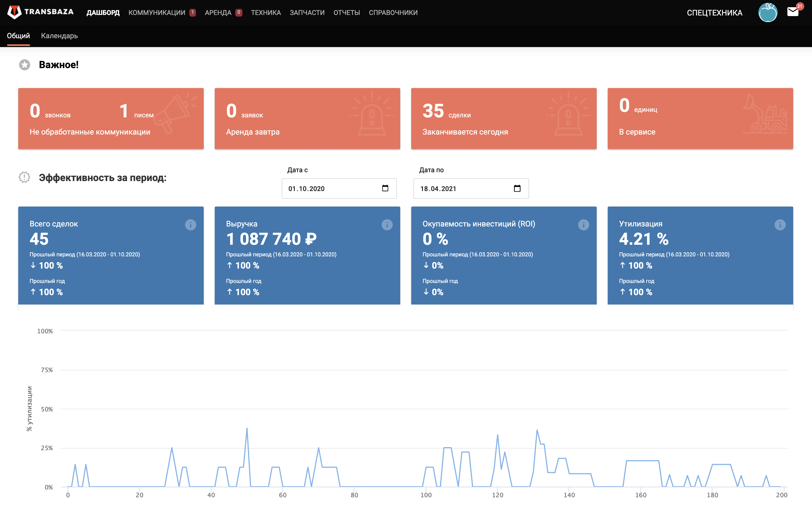The height and width of the screenshot is (505, 812).
Task: Click info icon on Выручка card
Action: tap(387, 225)
